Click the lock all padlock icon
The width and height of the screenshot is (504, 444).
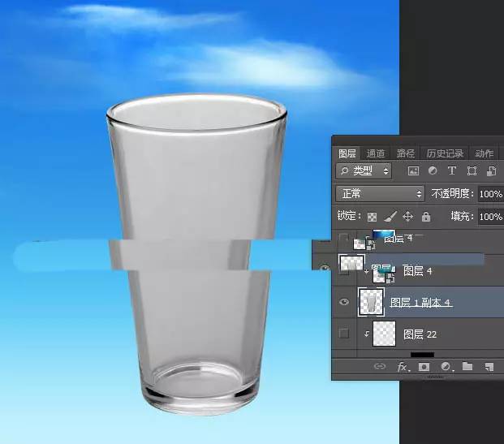click(426, 218)
